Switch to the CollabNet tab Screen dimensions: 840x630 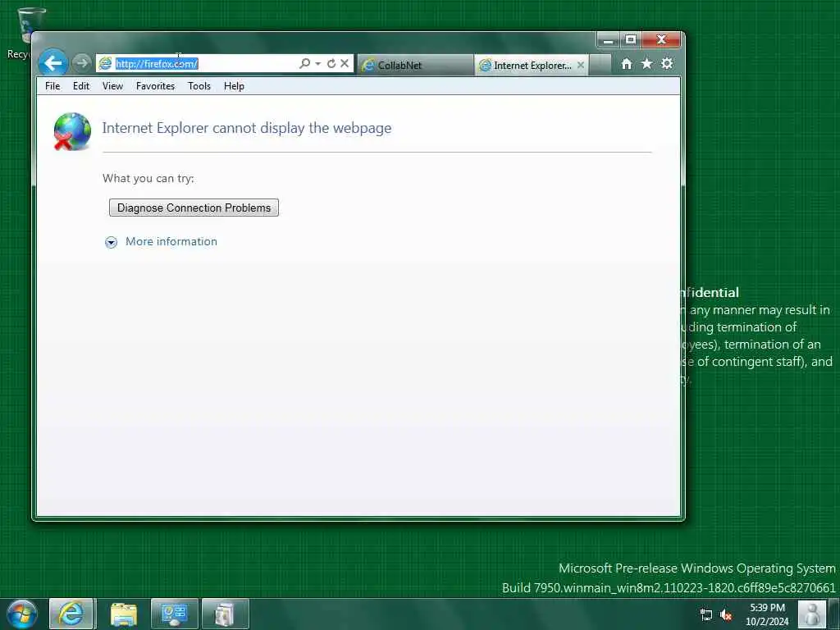[x=415, y=65]
